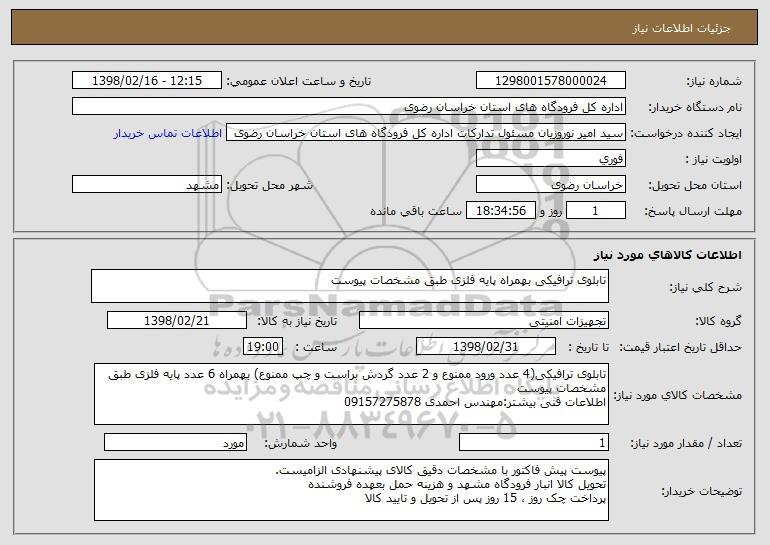Click the validity hour field 19:00
Image resolution: width=770 pixels, height=545 pixels.
coord(263,347)
